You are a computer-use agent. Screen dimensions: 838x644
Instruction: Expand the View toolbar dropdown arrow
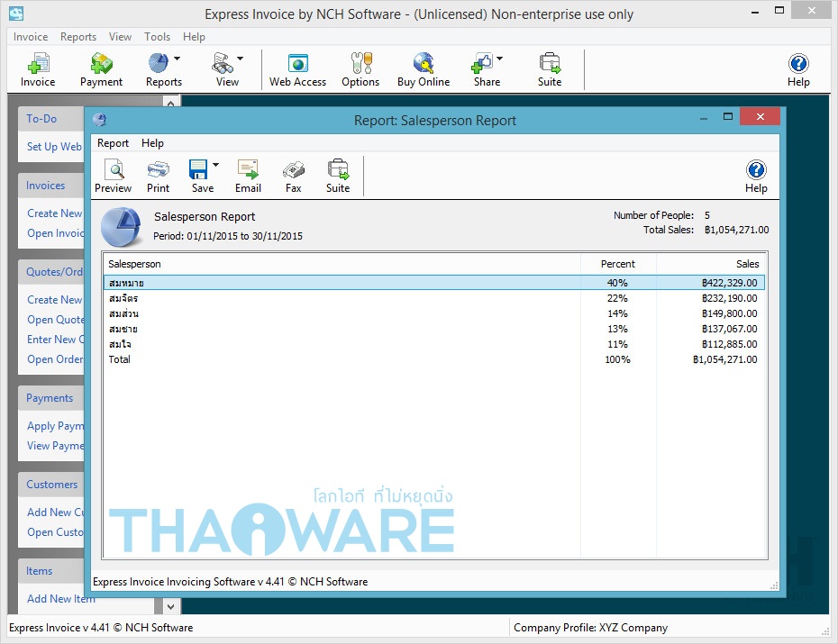pos(240,59)
